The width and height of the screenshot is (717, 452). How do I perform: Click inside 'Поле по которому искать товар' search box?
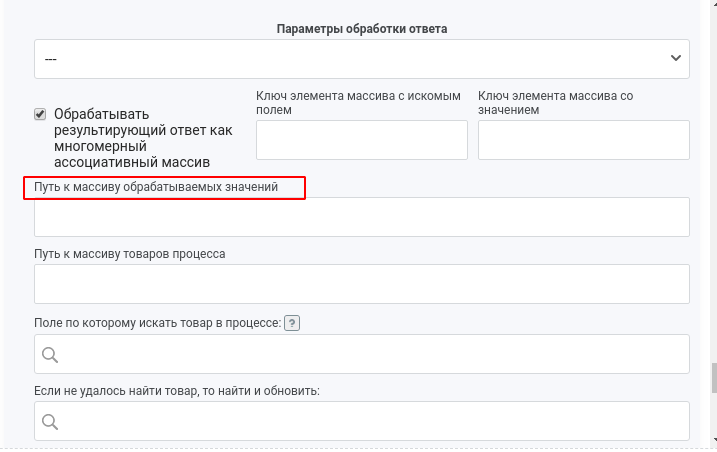click(x=362, y=354)
